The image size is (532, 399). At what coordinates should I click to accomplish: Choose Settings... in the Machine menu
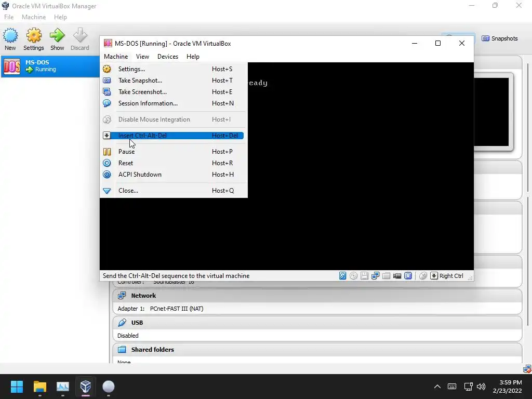(173, 69)
